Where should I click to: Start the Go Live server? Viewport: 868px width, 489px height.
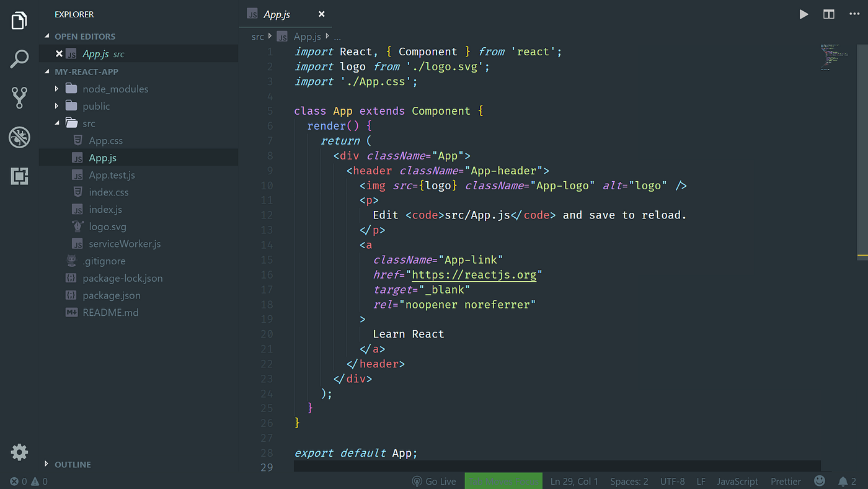coord(434,481)
